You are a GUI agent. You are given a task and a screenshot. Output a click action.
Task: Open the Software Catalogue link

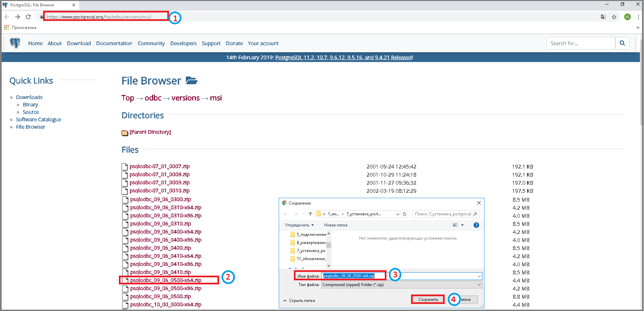click(x=38, y=119)
